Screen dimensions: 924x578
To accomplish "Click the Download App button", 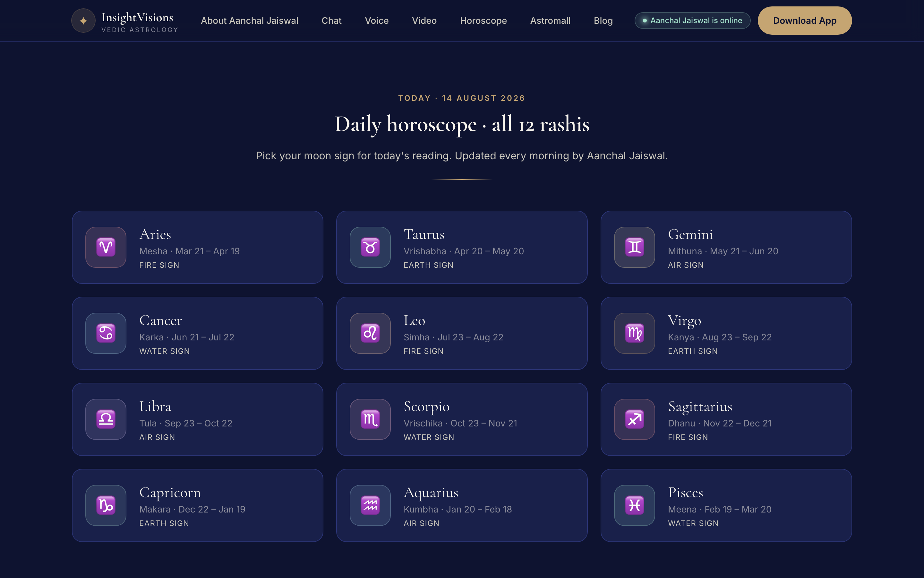I will [x=805, y=21].
